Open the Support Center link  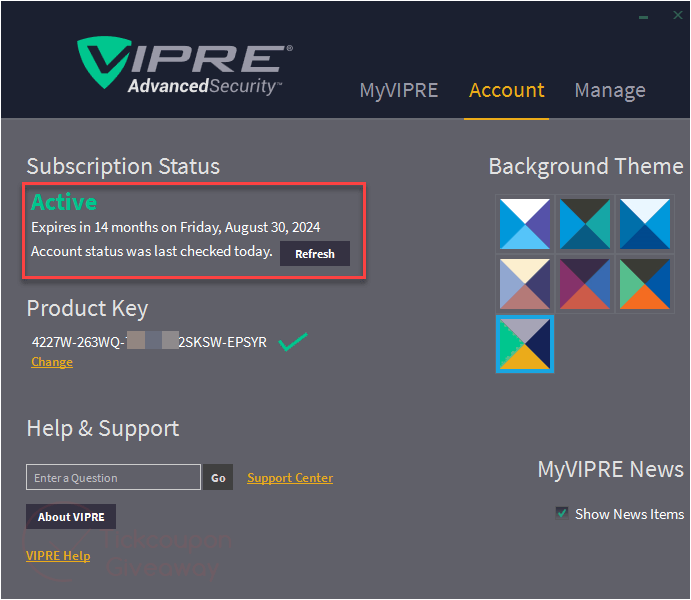(290, 478)
